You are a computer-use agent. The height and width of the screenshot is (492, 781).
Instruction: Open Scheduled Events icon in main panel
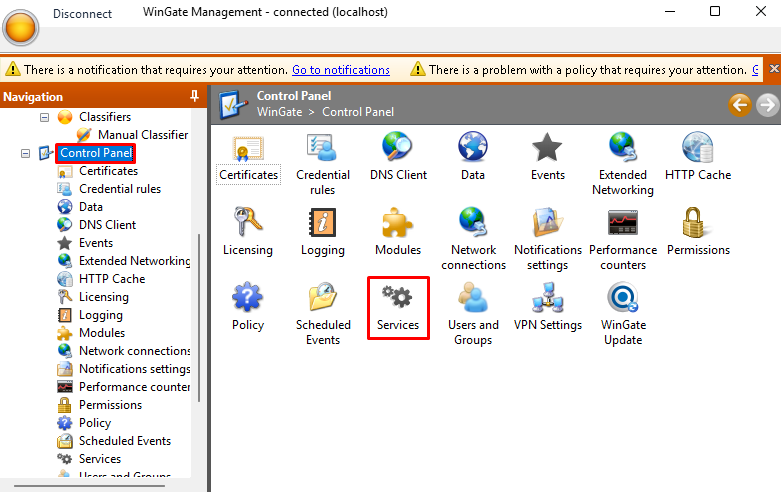(323, 297)
